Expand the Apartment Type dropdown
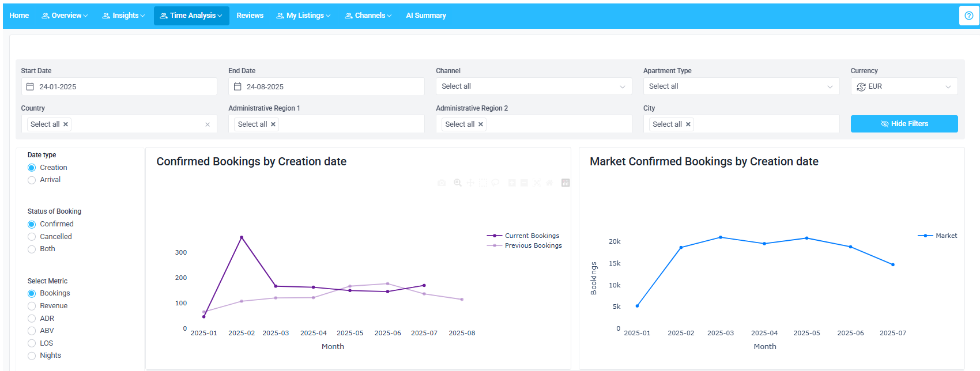Image resolution: width=980 pixels, height=371 pixels. [741, 86]
